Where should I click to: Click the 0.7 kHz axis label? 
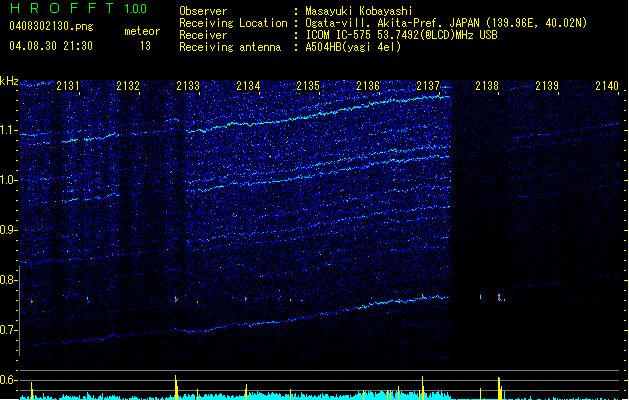9,330
